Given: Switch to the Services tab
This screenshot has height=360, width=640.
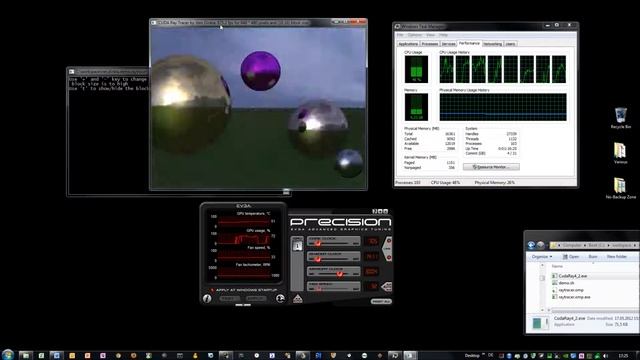Looking at the screenshot, I should 449,44.
